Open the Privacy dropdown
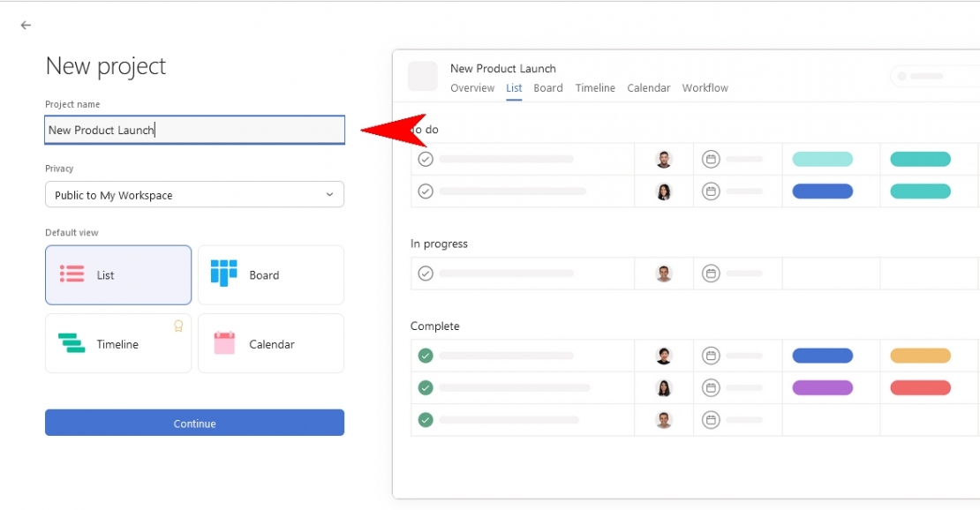980x510 pixels. click(x=194, y=194)
